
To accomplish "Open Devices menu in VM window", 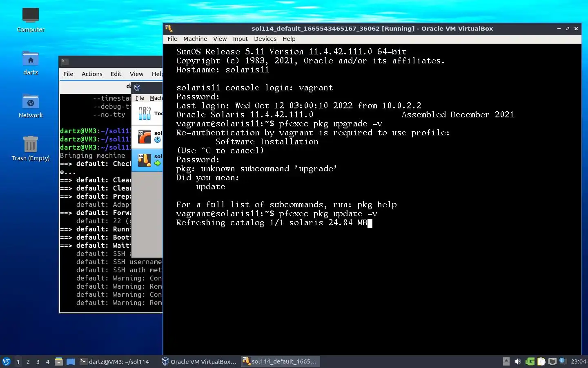I will tap(265, 39).
